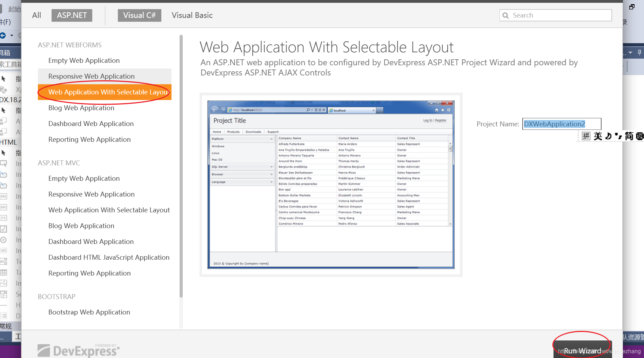Select the checkbox input toolbox icon
Viewport: 644px width, 358px height.
[x=4, y=229]
